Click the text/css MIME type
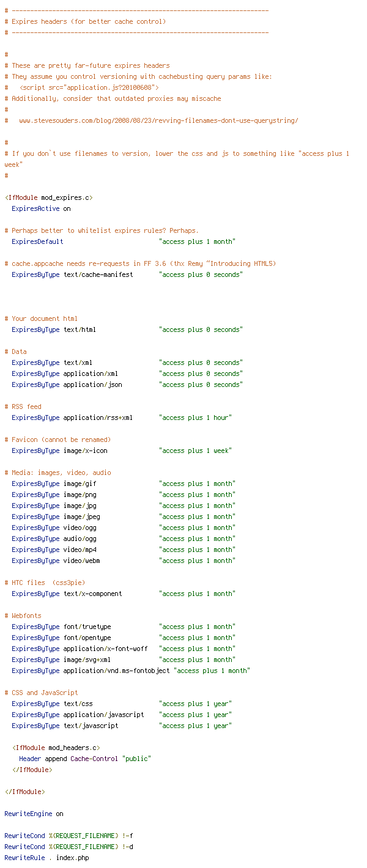367x868 pixels. point(78,704)
